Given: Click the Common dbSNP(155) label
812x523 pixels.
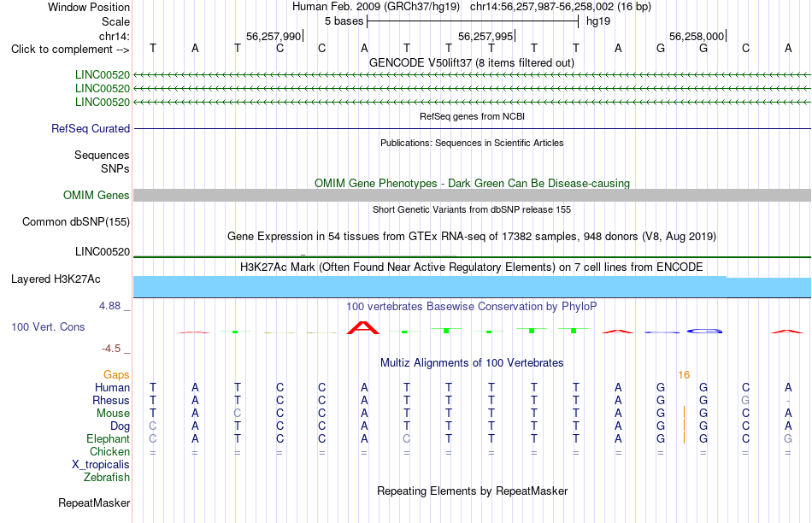Looking at the screenshot, I should click(76, 221).
